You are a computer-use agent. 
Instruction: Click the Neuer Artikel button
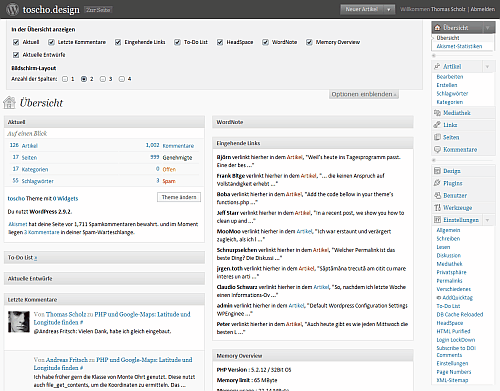[x=362, y=9]
